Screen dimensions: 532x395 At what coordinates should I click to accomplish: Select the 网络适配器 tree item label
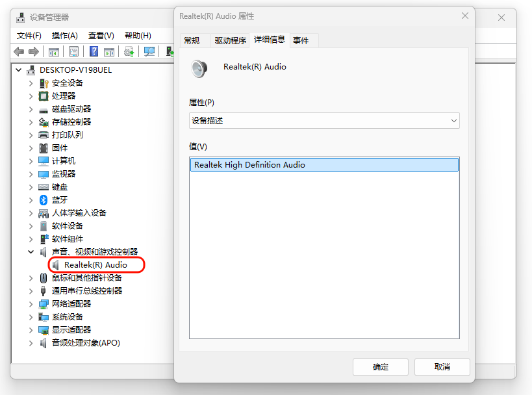(71, 304)
